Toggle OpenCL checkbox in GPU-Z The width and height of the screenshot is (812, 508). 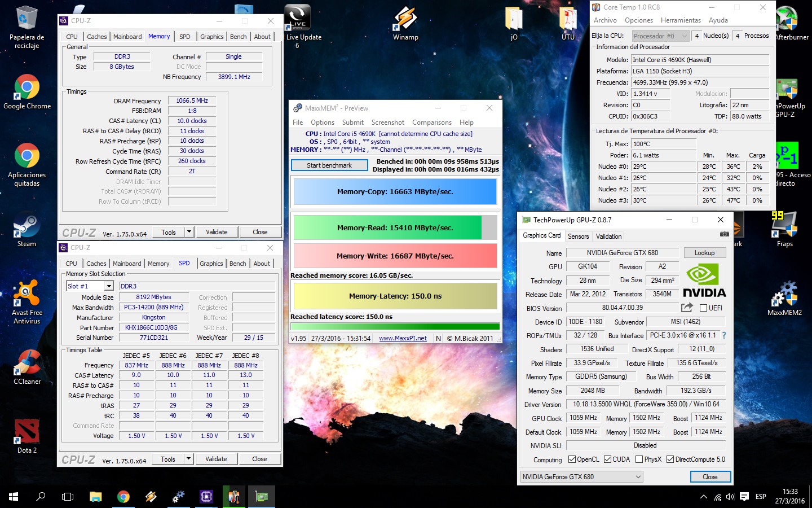click(572, 459)
